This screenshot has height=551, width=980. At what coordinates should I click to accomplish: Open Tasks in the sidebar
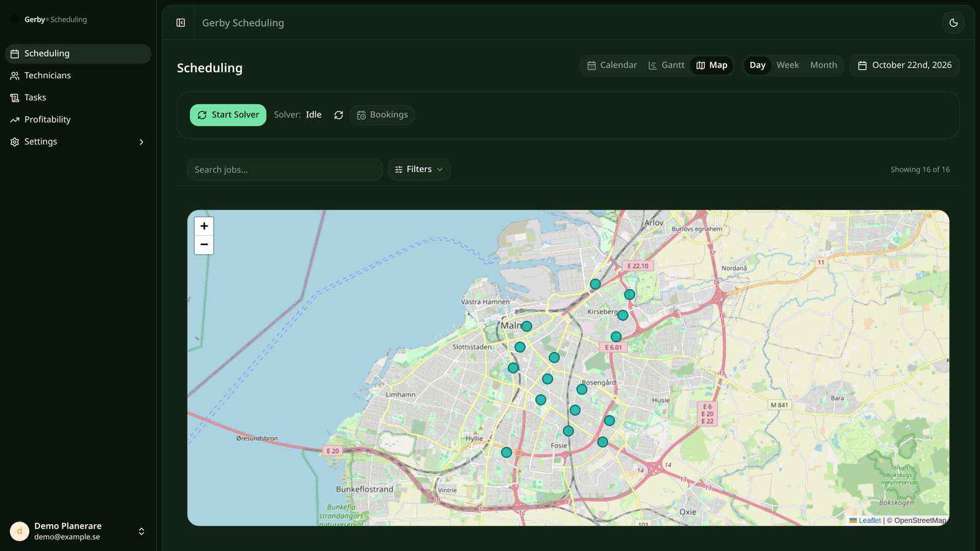pos(78,98)
